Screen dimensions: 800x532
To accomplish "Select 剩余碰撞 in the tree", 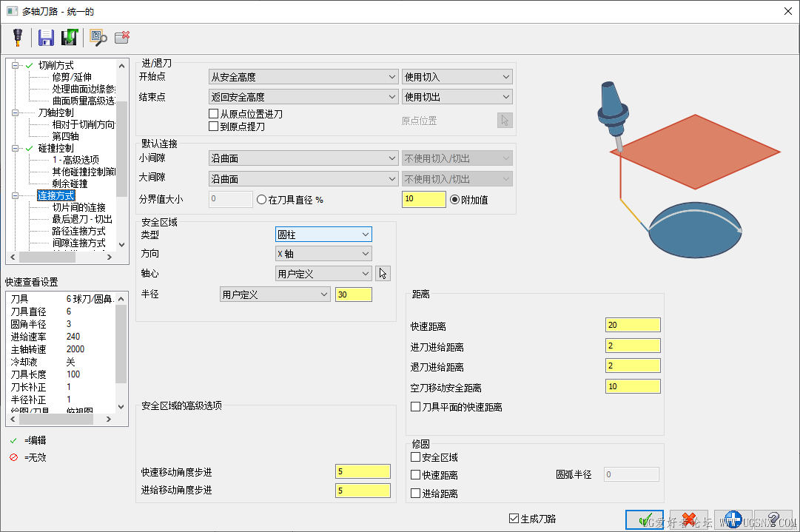I will (70, 183).
